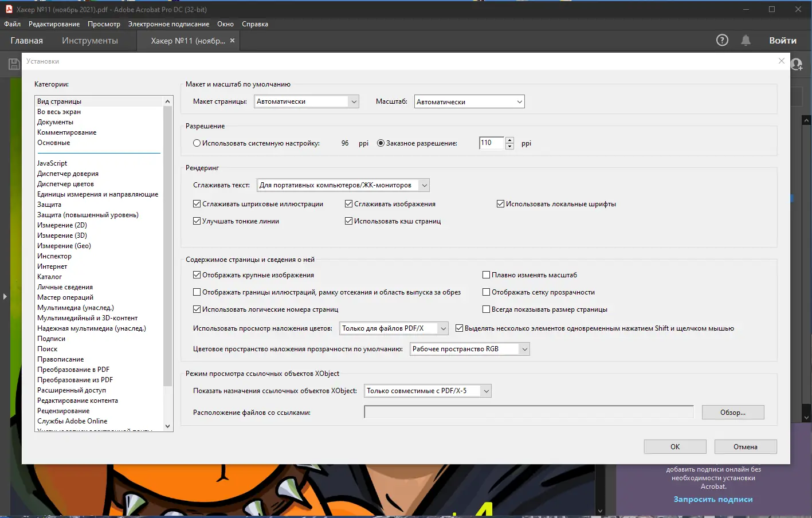Open the Справка menu
This screenshot has height=518, width=812.
coord(255,24)
